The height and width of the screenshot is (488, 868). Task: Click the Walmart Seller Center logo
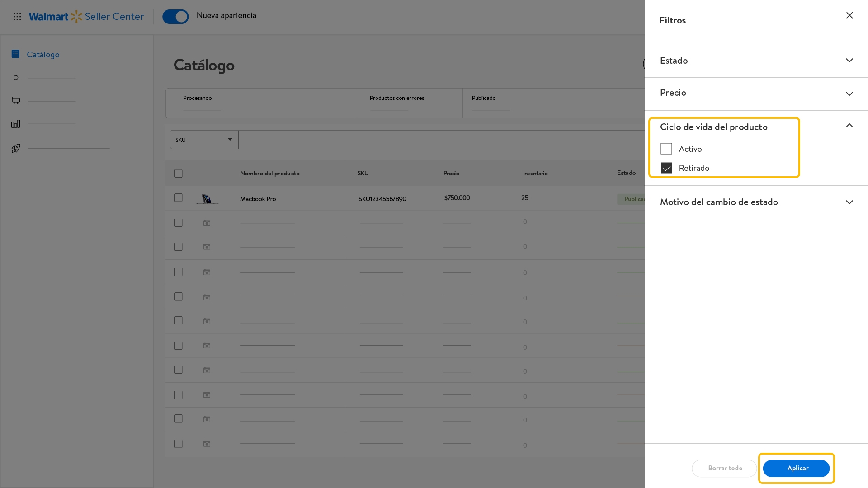86,17
